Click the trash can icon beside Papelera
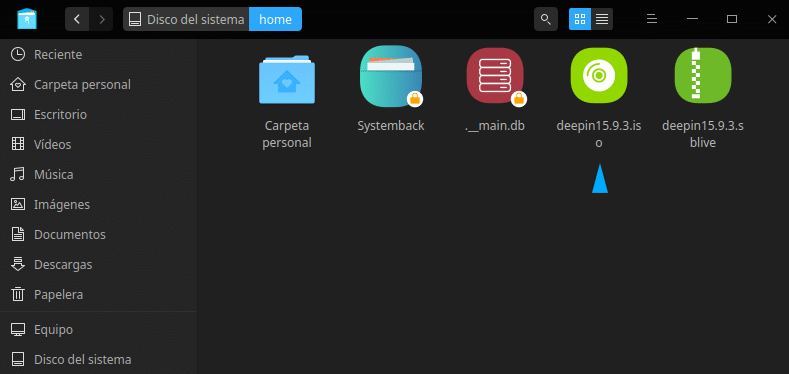The image size is (789, 374). (x=18, y=294)
